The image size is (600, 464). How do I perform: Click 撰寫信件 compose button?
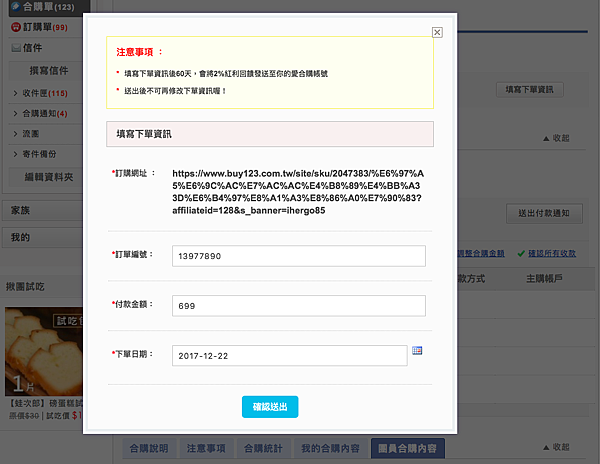click(x=48, y=70)
